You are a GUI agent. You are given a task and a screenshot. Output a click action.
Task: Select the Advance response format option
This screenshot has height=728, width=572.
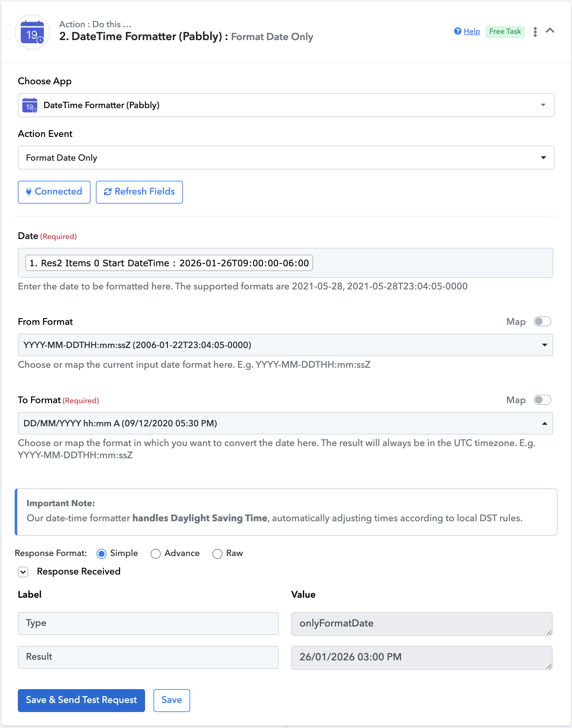tap(155, 554)
